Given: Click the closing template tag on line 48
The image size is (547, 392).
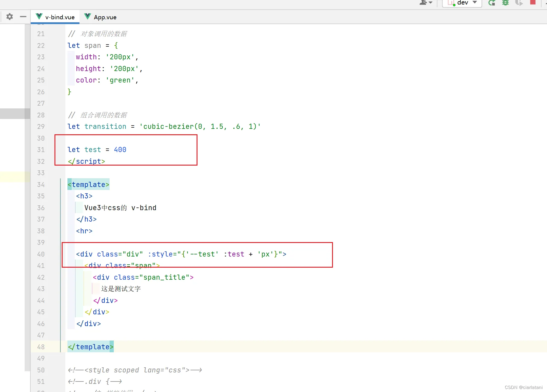Looking at the screenshot, I should [90, 347].
